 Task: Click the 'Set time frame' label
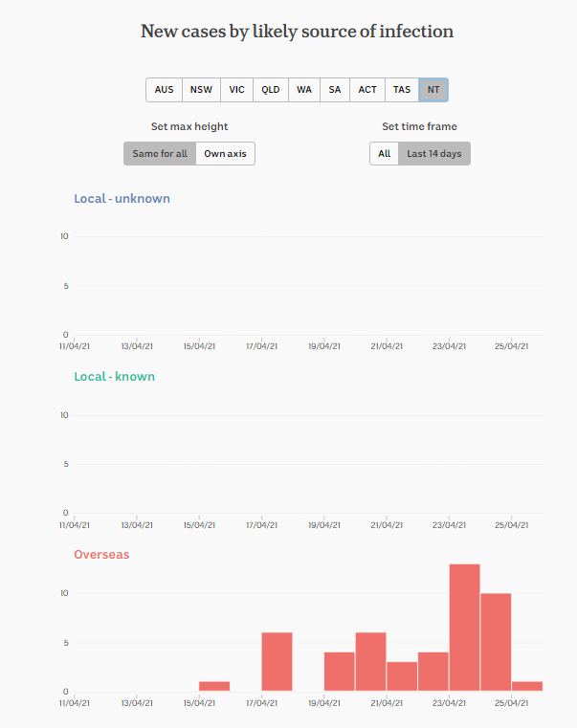point(419,126)
